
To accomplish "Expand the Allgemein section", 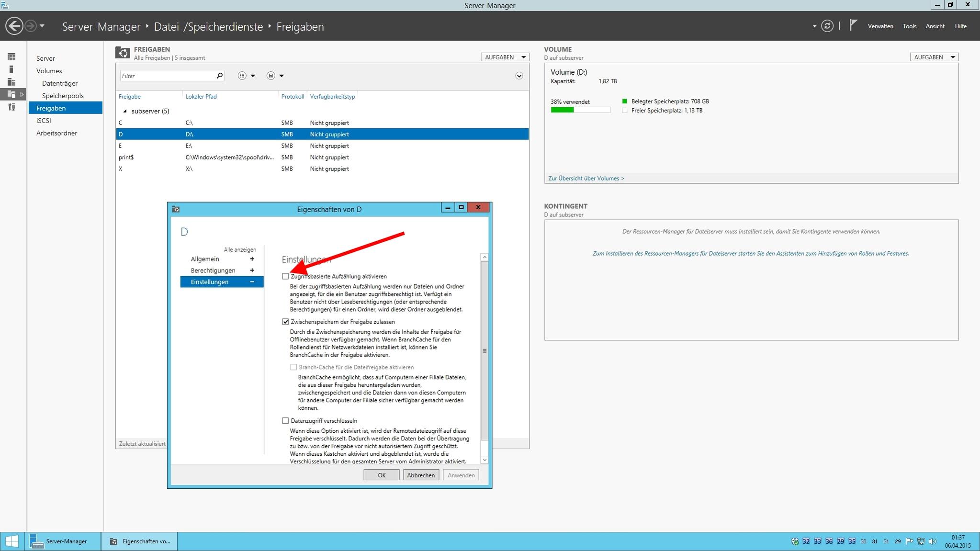I will click(252, 259).
